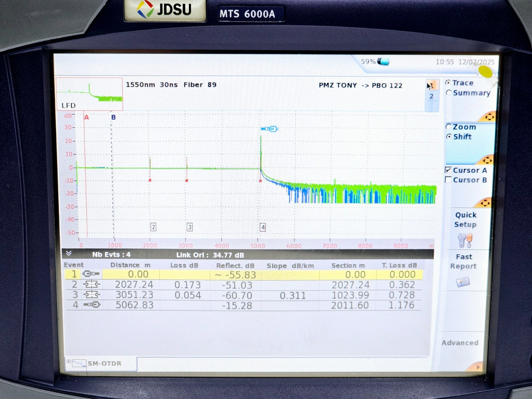
Task: Open Quick Setup wrench icon
Action: coord(465,240)
